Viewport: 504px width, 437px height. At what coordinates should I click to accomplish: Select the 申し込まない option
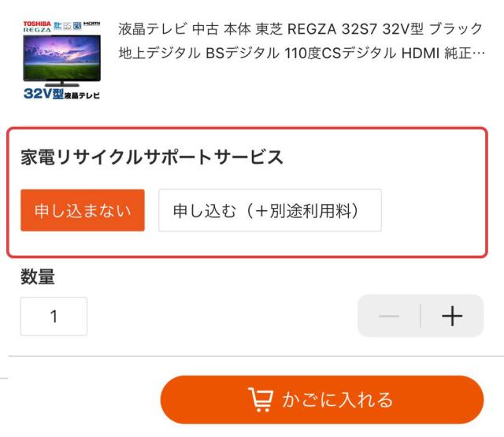(83, 210)
